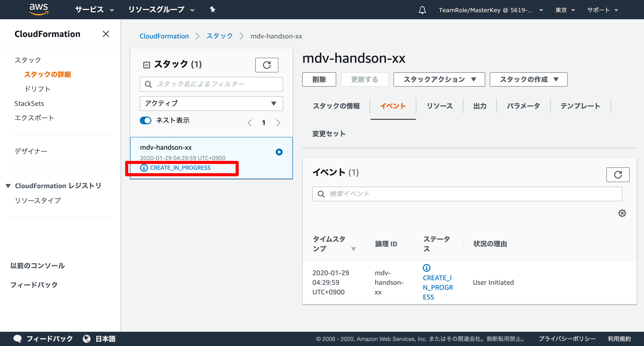Click info icon beside stack CREATE_IN_PROGRESS
The width and height of the screenshot is (644, 346).
click(144, 168)
